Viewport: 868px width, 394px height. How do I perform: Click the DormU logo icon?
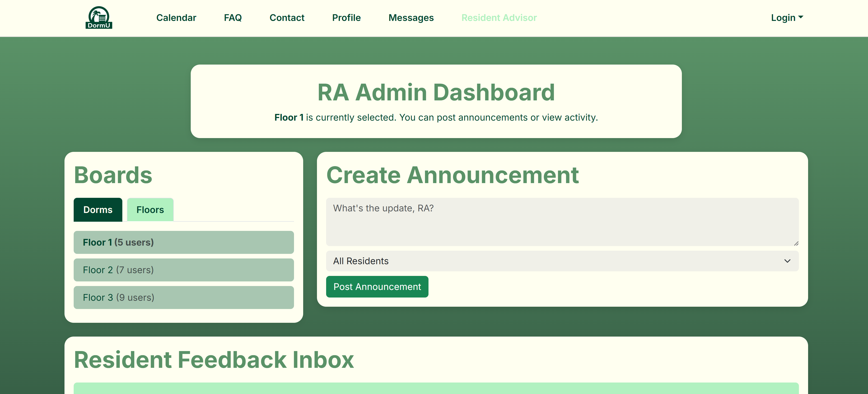tap(99, 17)
